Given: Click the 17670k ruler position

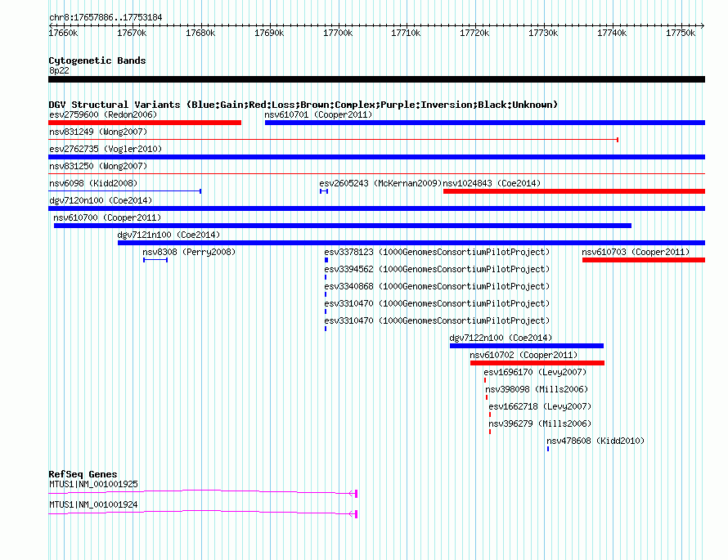Looking at the screenshot, I should pyautogui.click(x=132, y=33).
